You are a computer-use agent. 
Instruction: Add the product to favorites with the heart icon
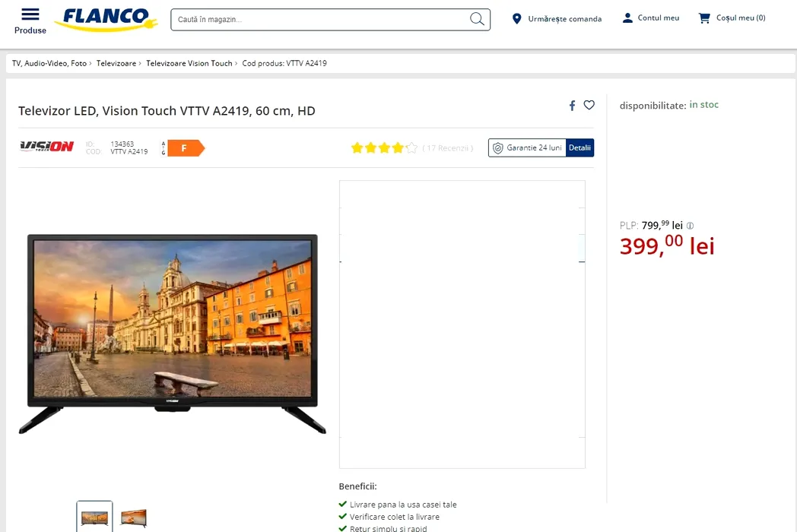coord(589,105)
